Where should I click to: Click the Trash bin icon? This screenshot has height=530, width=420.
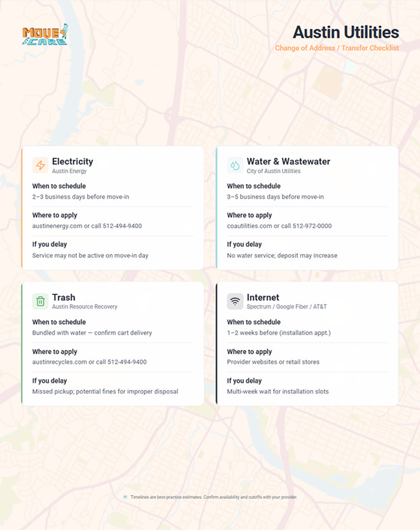click(x=40, y=301)
